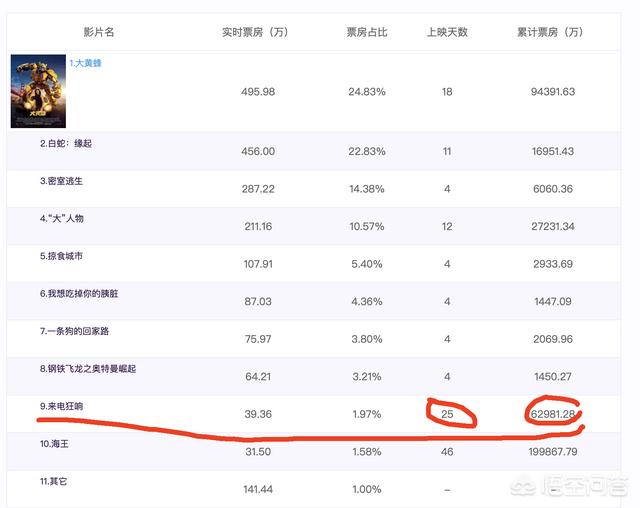Select the 456.00 real-time box office value
This screenshot has width=640, height=508.
pos(258,151)
